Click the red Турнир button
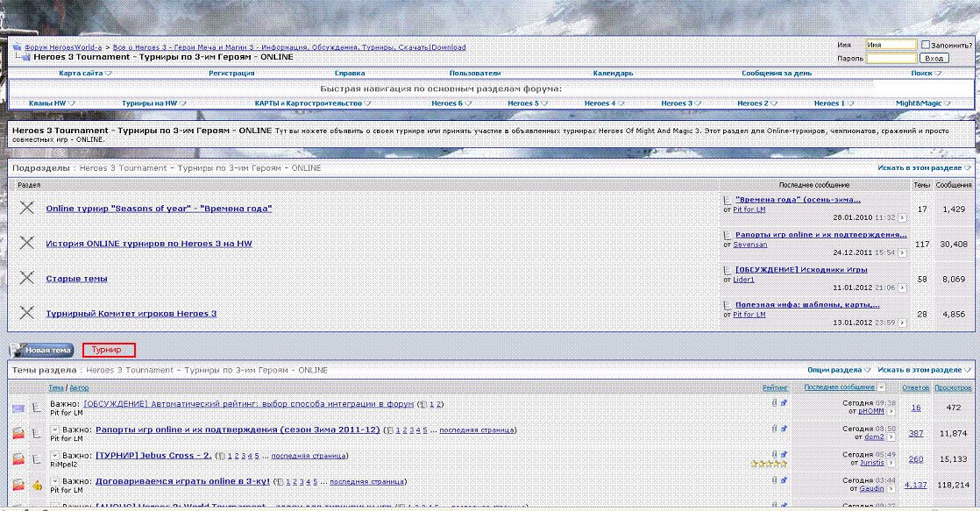980x511 pixels. (x=109, y=350)
